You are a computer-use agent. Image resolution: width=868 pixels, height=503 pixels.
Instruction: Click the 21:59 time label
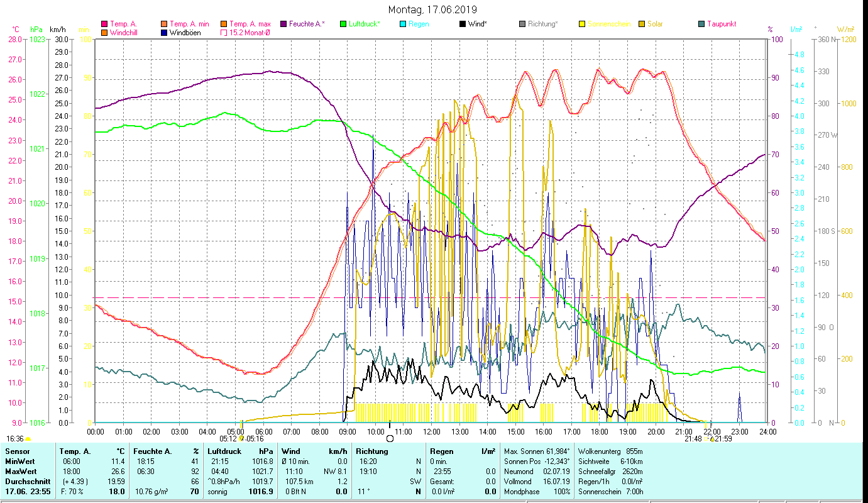pyautogui.click(x=723, y=439)
